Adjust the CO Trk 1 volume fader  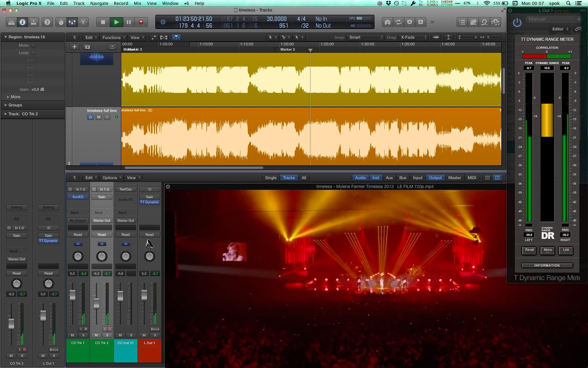click(72, 295)
